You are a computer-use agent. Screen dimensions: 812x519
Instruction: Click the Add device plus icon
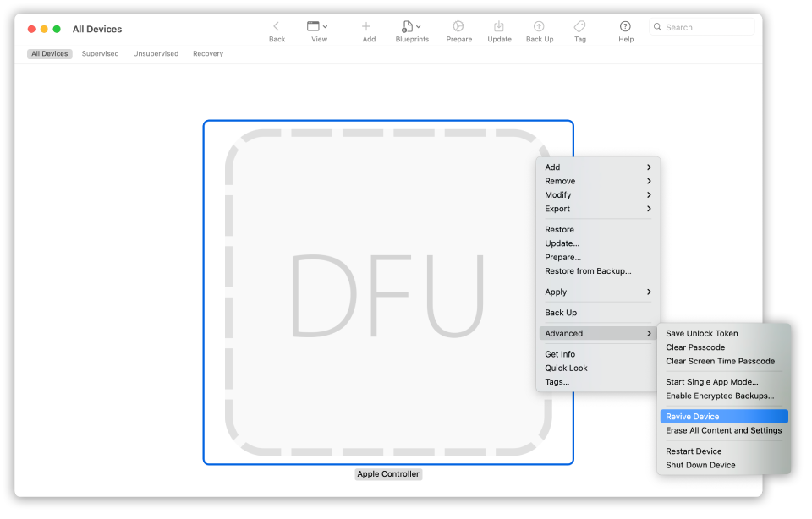[x=367, y=25]
